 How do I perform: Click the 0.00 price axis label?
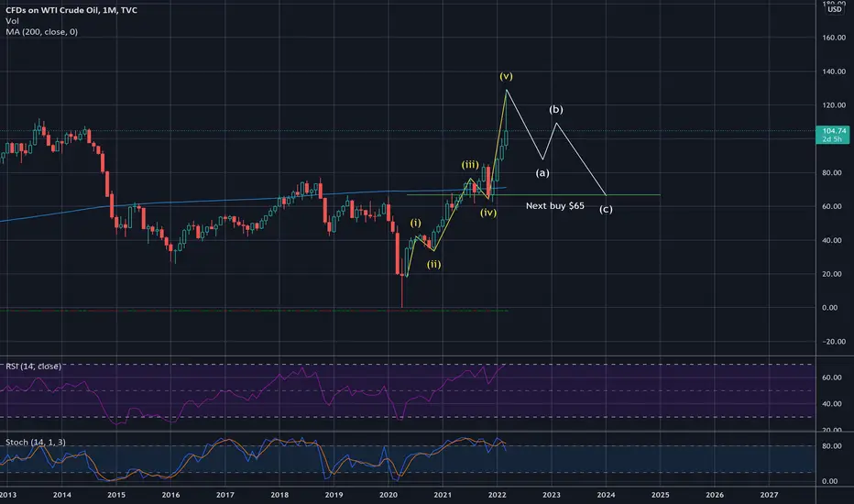pyautogui.click(x=829, y=308)
